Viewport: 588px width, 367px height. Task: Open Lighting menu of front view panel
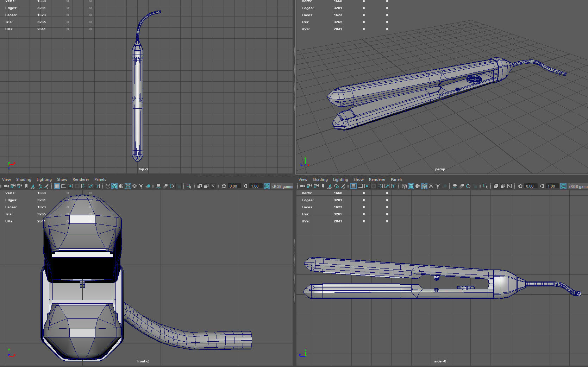coord(44,179)
